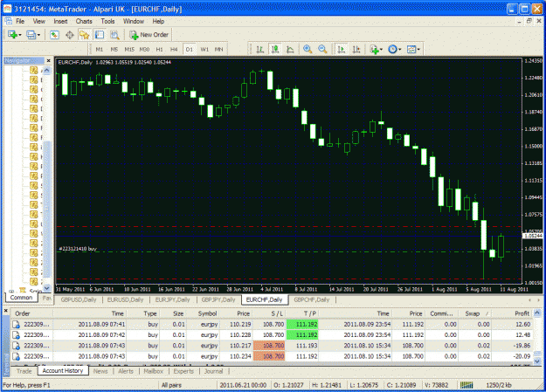Screen dimensions: 546x392
Task: Select M30 timeframe
Action: point(144,50)
